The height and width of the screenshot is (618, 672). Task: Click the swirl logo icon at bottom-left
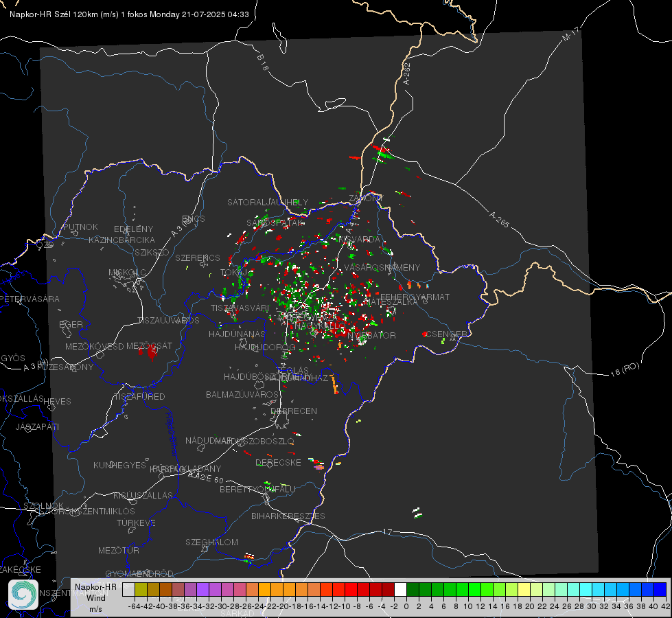tap(23, 595)
